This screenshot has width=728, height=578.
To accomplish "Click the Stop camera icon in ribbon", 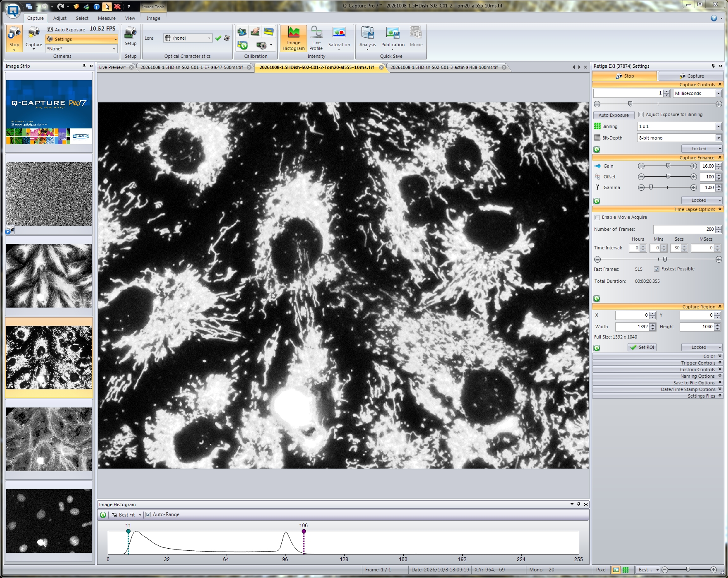I will point(14,38).
